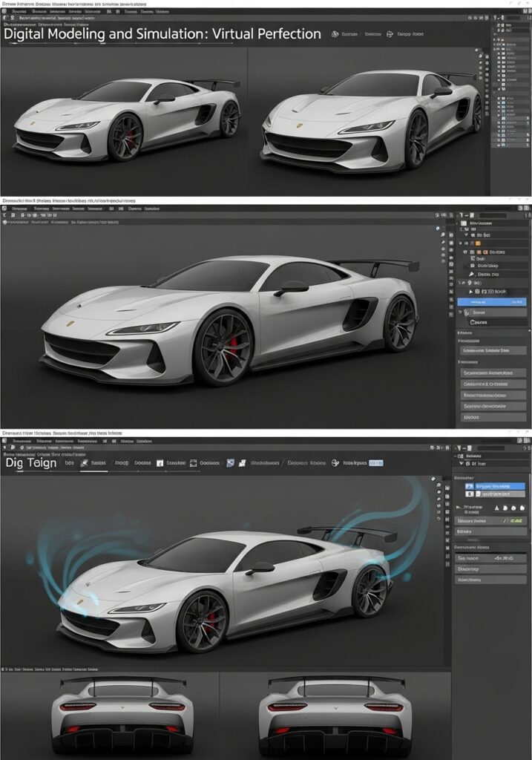This screenshot has width=532, height=760.
Task: Click the swirl icon near the right end of the bottom toolbar
Action: point(335,462)
